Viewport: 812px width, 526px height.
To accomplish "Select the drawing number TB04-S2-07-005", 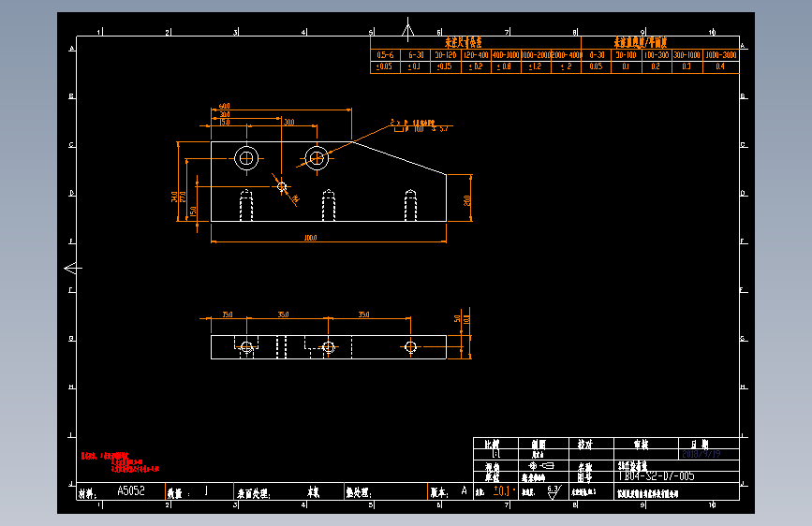I will 656,476.
